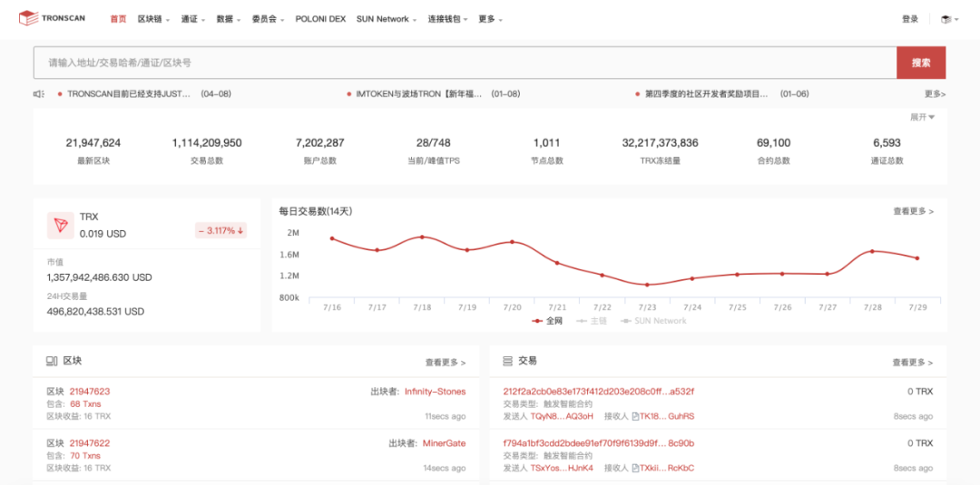Open block producer Infinity-Stones
Viewport: 980px width, 485px height.
point(435,392)
